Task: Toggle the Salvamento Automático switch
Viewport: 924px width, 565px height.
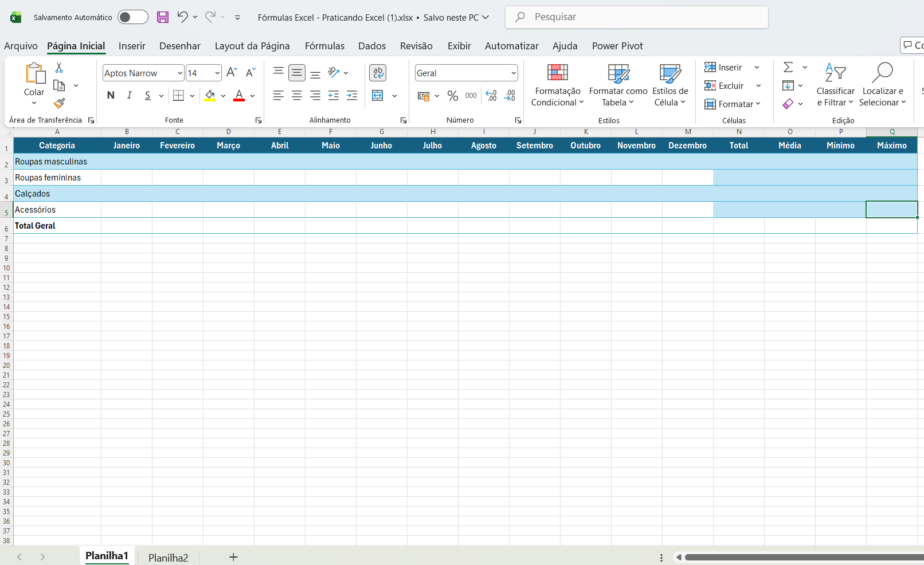Action: pos(132,17)
